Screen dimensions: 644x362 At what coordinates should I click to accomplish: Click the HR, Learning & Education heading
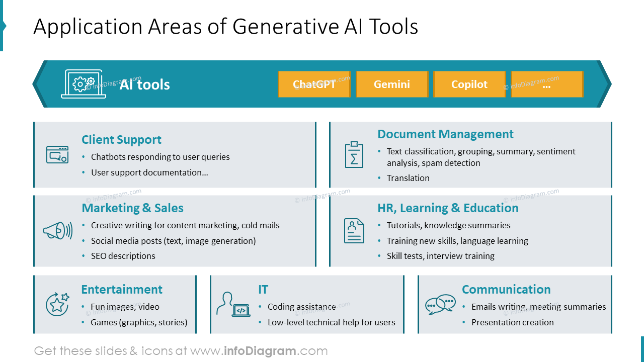pos(448,208)
